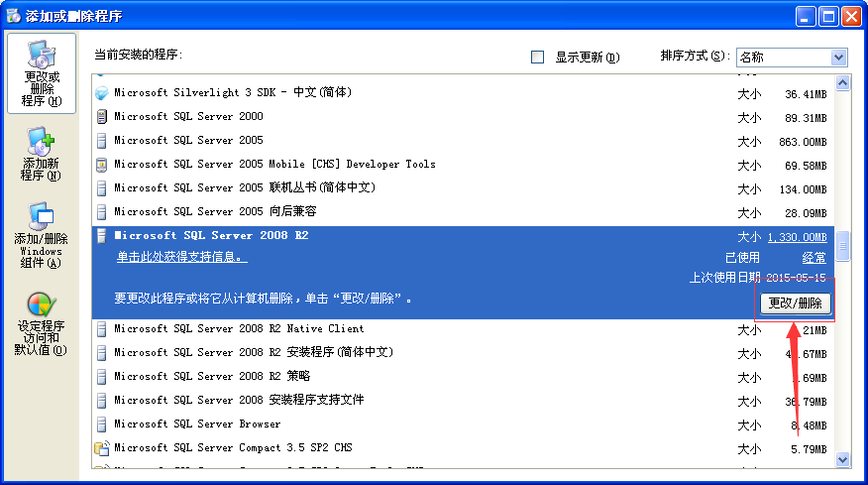The image size is (868, 485).
Task: Click the 经常 usage frequency link
Action: click(814, 258)
